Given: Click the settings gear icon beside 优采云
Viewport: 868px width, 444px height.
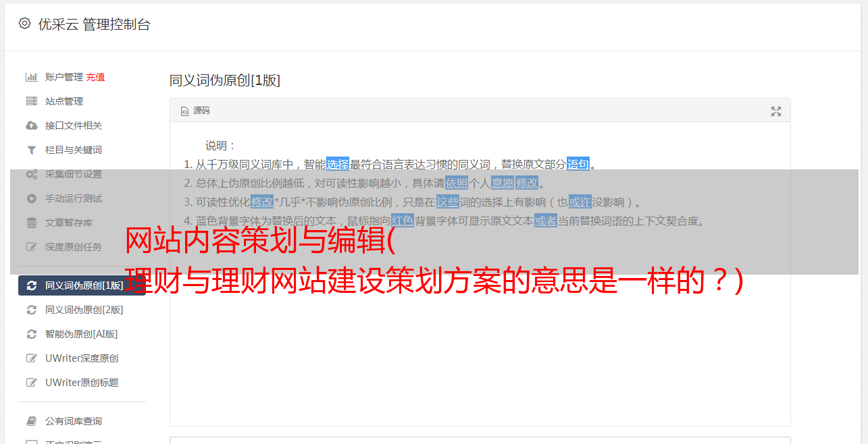Looking at the screenshot, I should pyautogui.click(x=25, y=24).
